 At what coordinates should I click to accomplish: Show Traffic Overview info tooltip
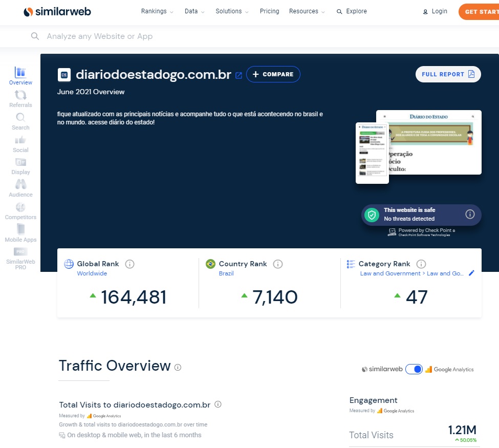[178, 367]
